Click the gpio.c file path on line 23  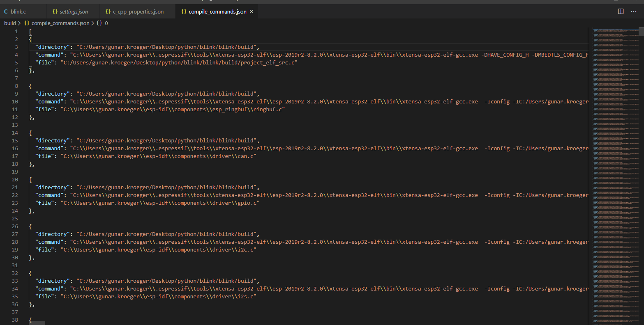coord(160,203)
